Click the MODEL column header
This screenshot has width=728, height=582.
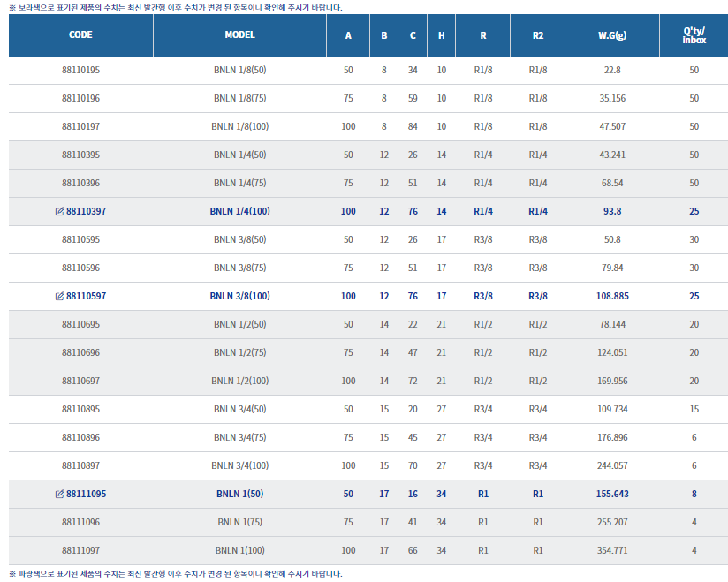pos(240,35)
